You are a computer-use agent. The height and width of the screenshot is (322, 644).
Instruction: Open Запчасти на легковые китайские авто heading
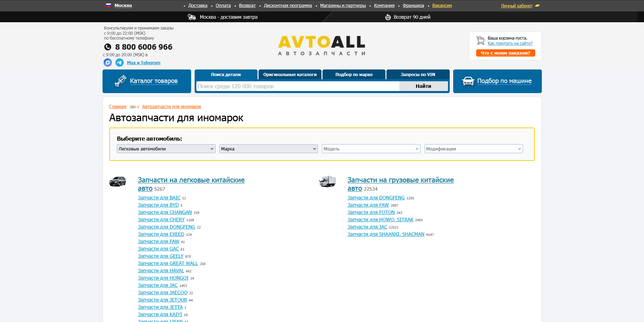click(x=191, y=184)
